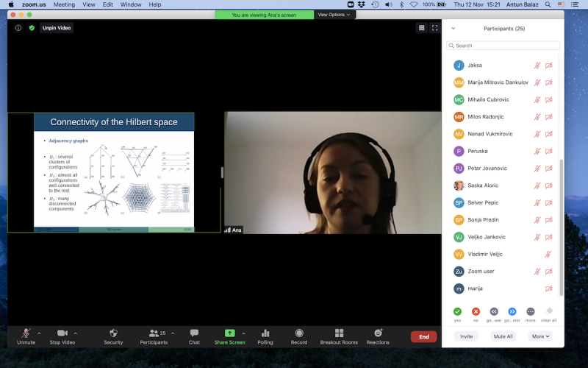Click the Dropbox icon in menu bar
The width and height of the screenshot is (588, 368).
pos(361,4)
